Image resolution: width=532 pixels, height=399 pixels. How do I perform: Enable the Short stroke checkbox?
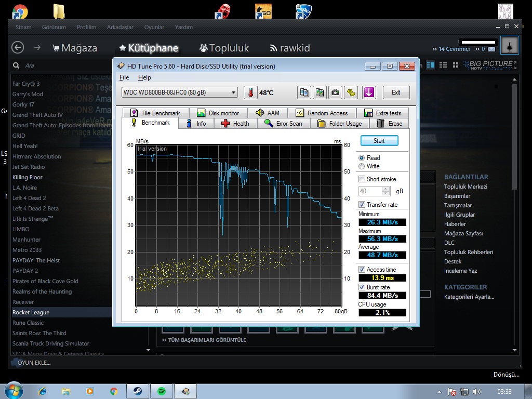pos(362,179)
